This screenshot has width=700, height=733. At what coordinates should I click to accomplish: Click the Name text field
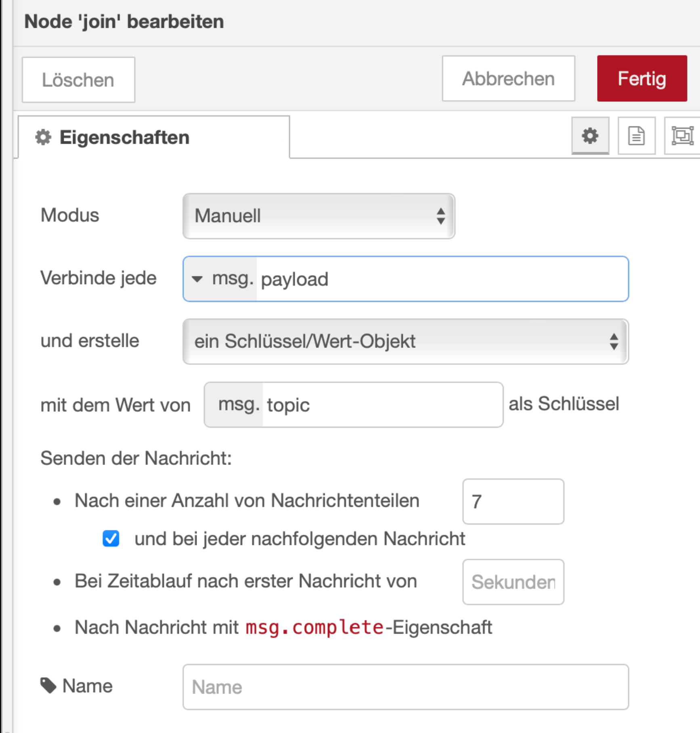[405, 687]
